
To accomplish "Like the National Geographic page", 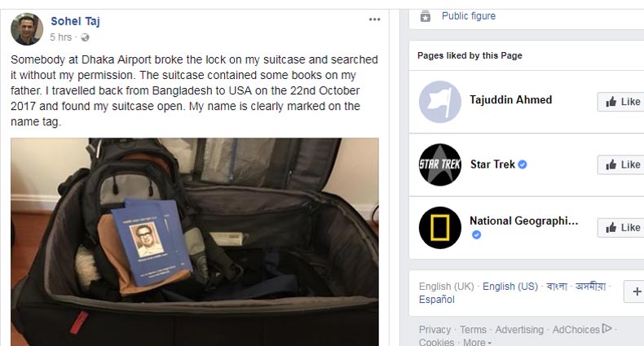I will (621, 227).
